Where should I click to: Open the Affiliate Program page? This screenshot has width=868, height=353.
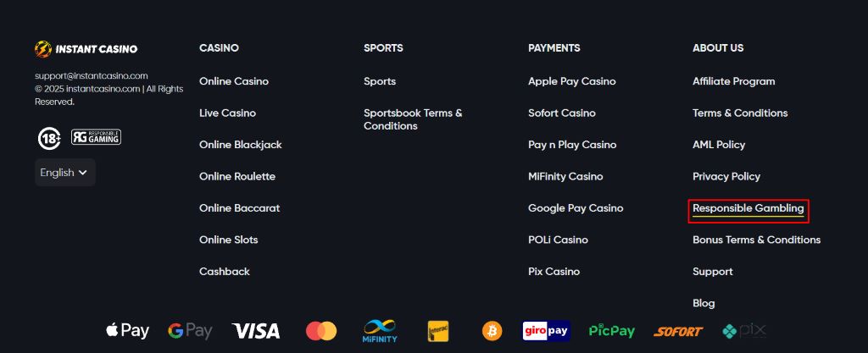pos(733,81)
